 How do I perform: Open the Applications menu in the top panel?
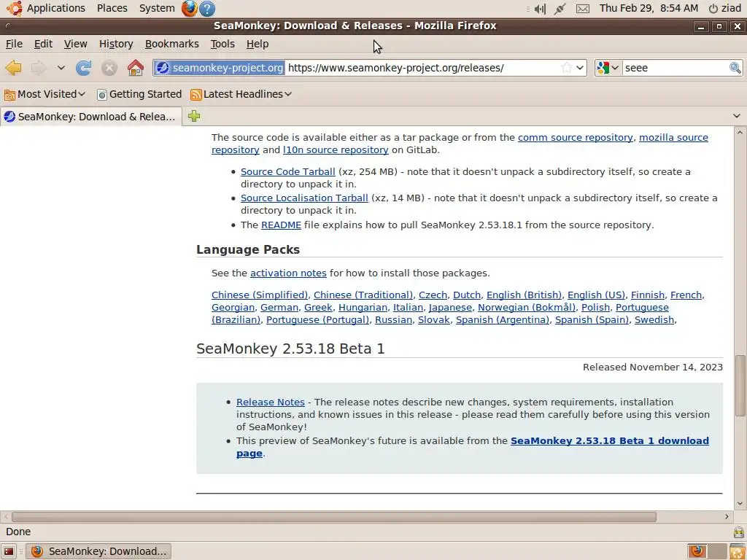point(55,8)
